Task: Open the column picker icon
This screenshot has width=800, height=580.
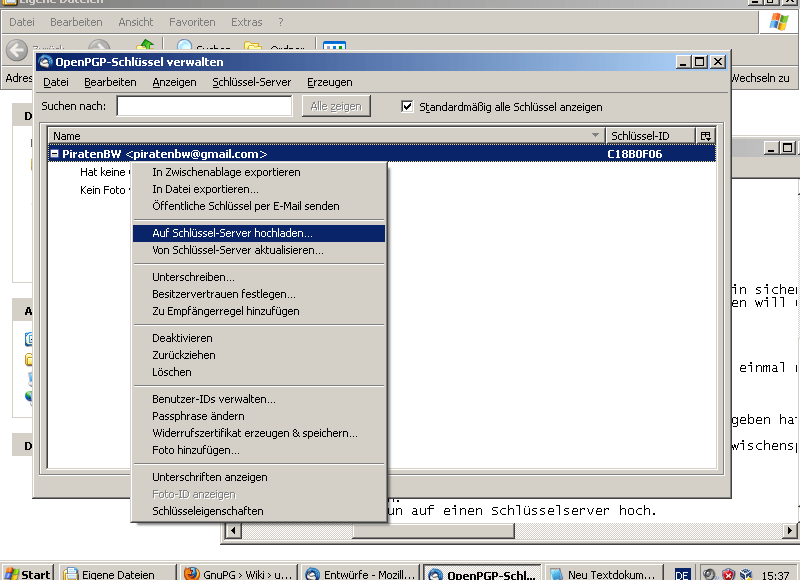Action: coord(706,136)
